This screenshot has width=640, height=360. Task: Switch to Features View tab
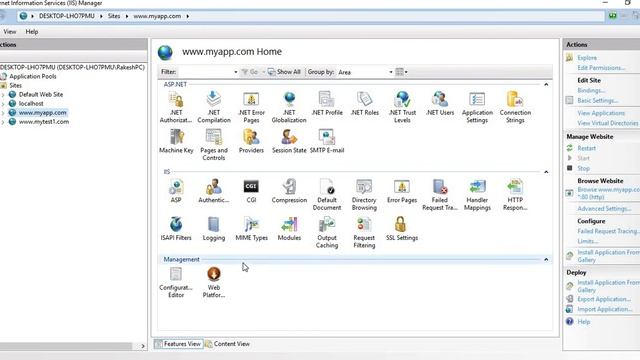click(178, 344)
